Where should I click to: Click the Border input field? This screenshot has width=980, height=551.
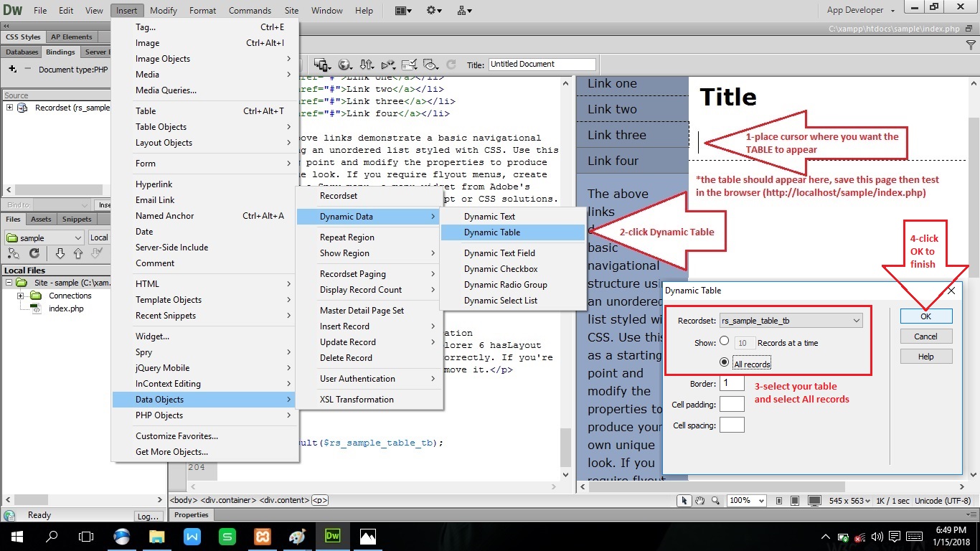coord(732,383)
